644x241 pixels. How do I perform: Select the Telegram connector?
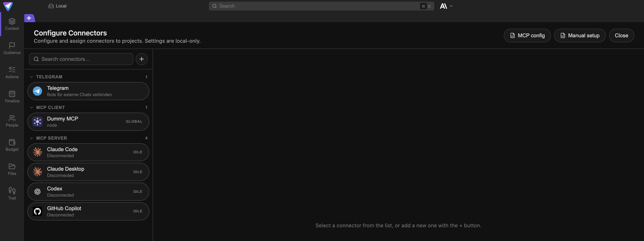(88, 91)
